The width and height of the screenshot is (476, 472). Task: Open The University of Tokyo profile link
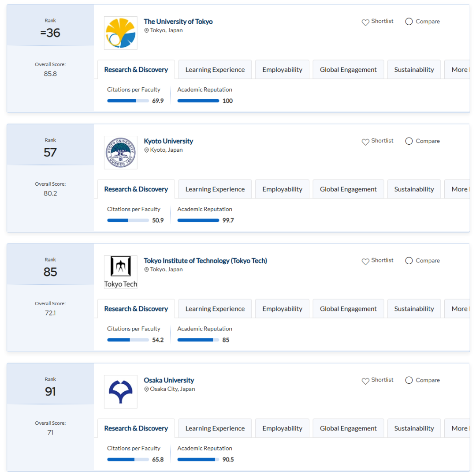pyautogui.click(x=178, y=22)
